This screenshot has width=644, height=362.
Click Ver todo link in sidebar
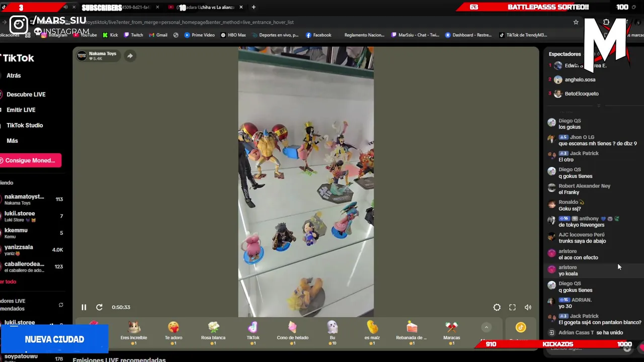pos(9,282)
